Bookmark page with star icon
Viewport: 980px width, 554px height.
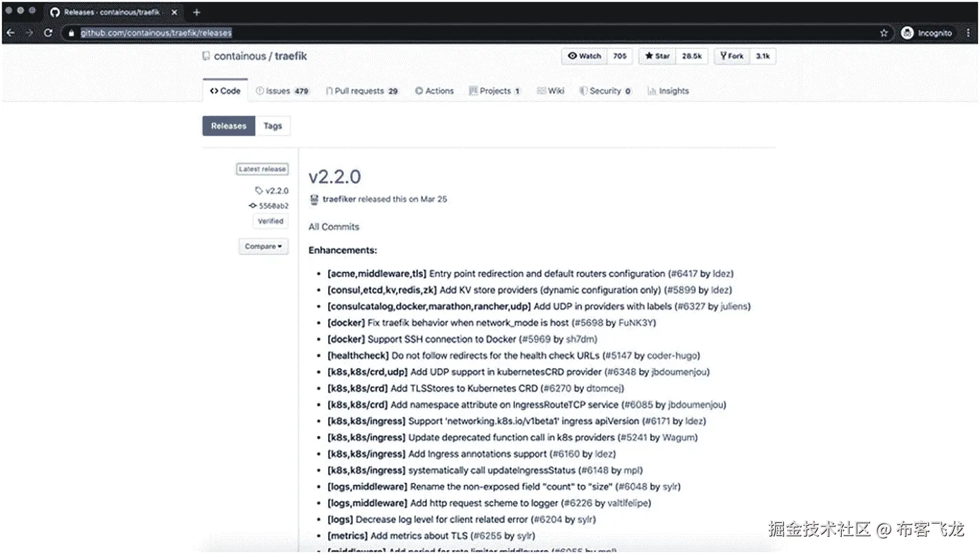(884, 32)
